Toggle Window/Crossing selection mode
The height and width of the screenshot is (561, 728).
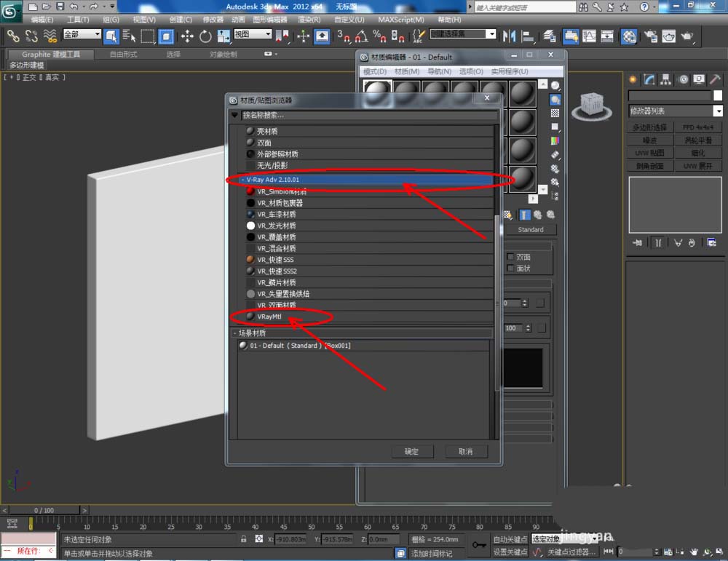(166, 36)
